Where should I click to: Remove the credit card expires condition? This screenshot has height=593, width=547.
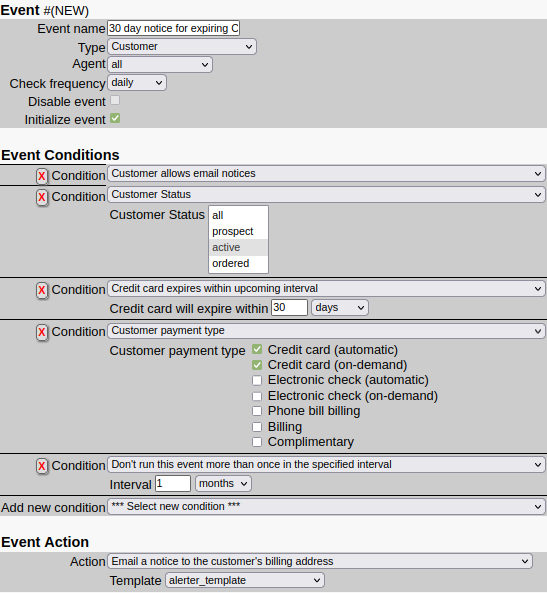point(42,290)
